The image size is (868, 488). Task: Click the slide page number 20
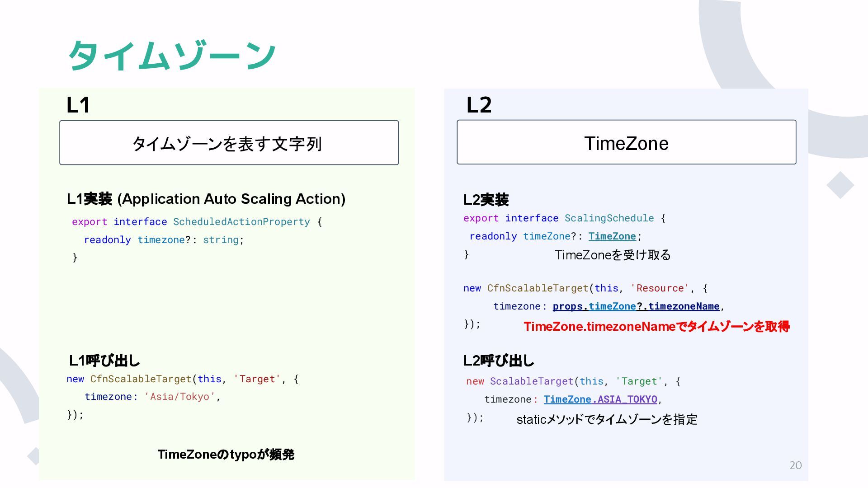pos(796,465)
